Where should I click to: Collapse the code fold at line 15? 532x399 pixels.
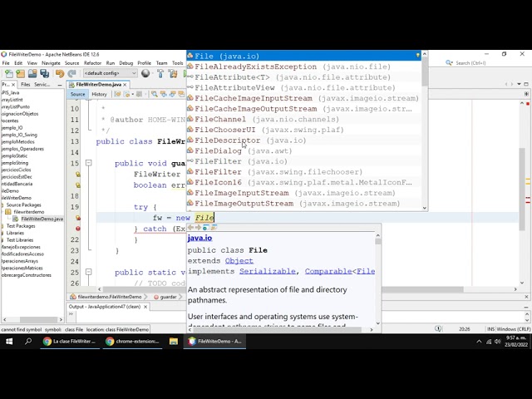point(89,163)
